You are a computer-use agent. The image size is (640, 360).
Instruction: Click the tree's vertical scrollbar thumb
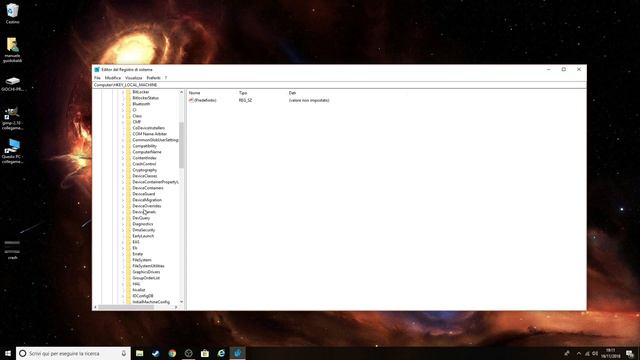182,145
